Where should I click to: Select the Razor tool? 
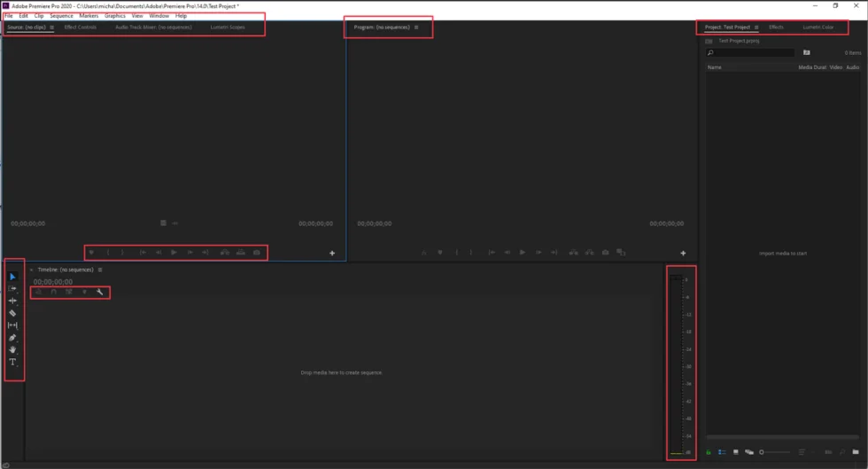tap(12, 313)
